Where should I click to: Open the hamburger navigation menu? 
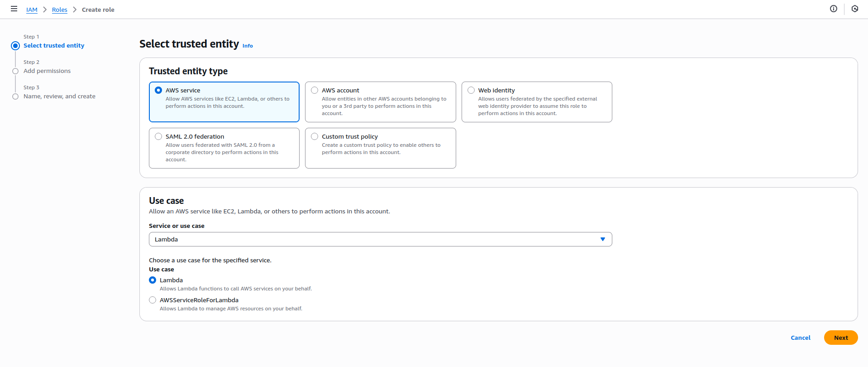[x=14, y=9]
